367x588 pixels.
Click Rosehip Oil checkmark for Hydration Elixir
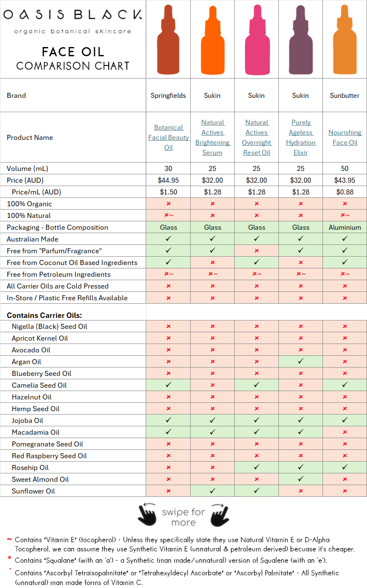(301, 467)
